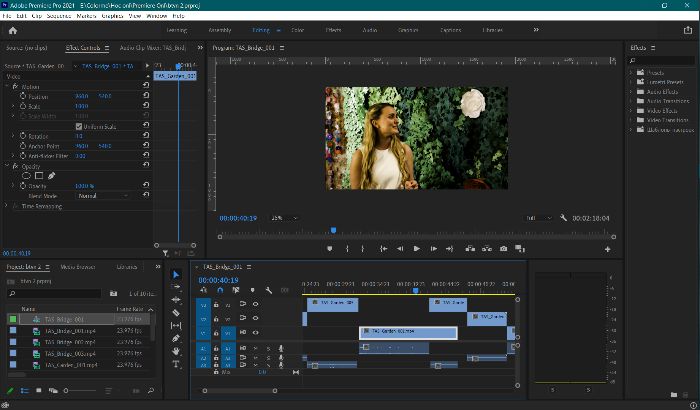Step forward one frame
The image size is (700, 410).
coord(433,249)
